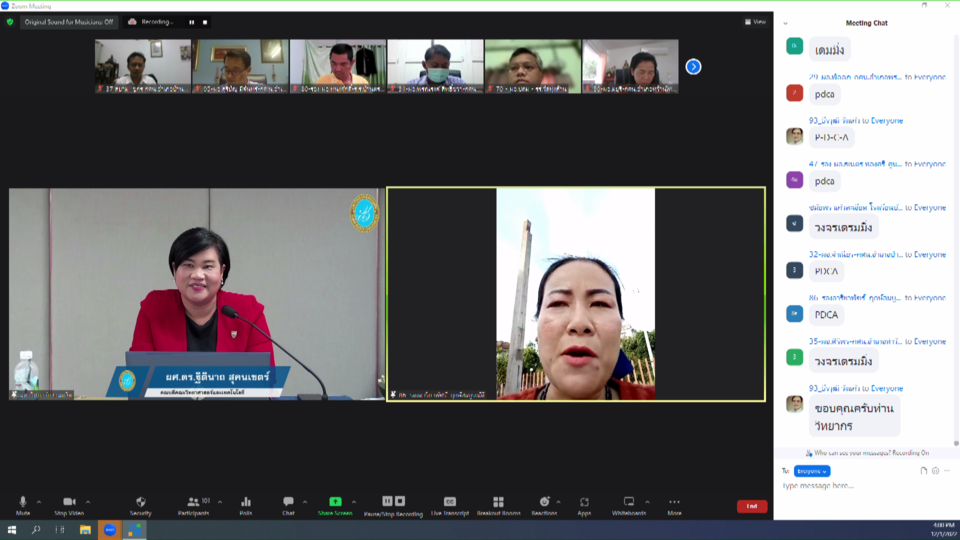The height and width of the screenshot is (540, 960).
Task: Open the Windows Start menu
Action: (x=12, y=530)
